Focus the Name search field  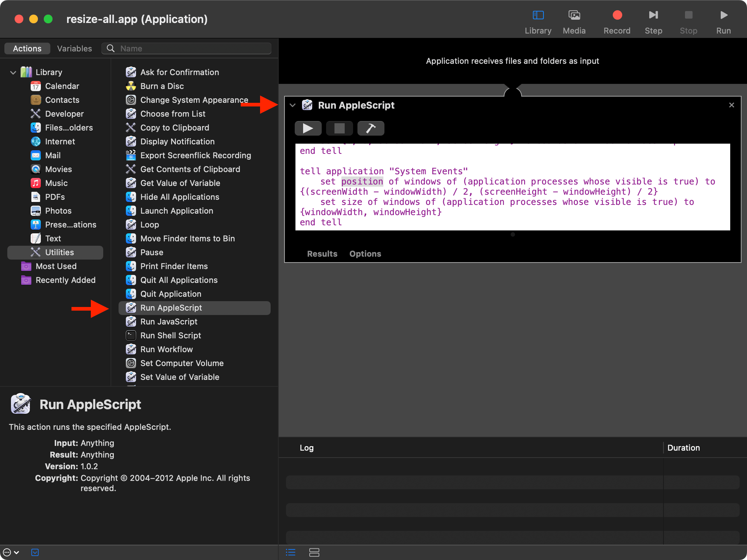(x=186, y=48)
